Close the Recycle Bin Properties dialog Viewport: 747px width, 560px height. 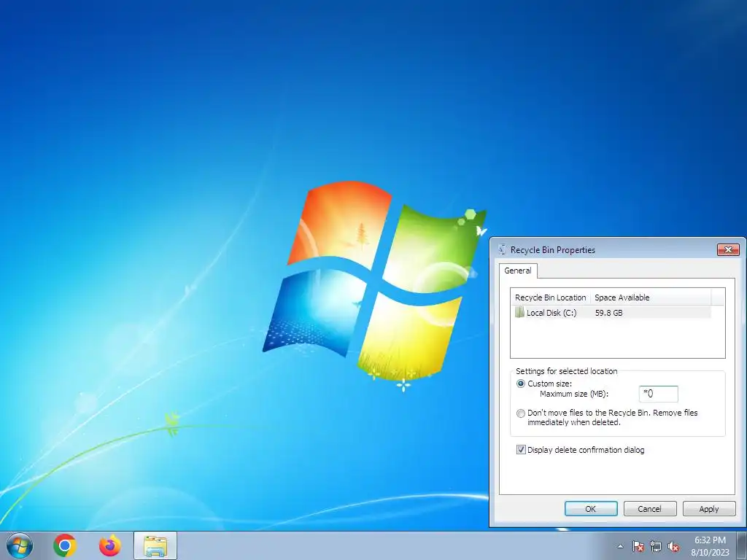click(x=728, y=249)
